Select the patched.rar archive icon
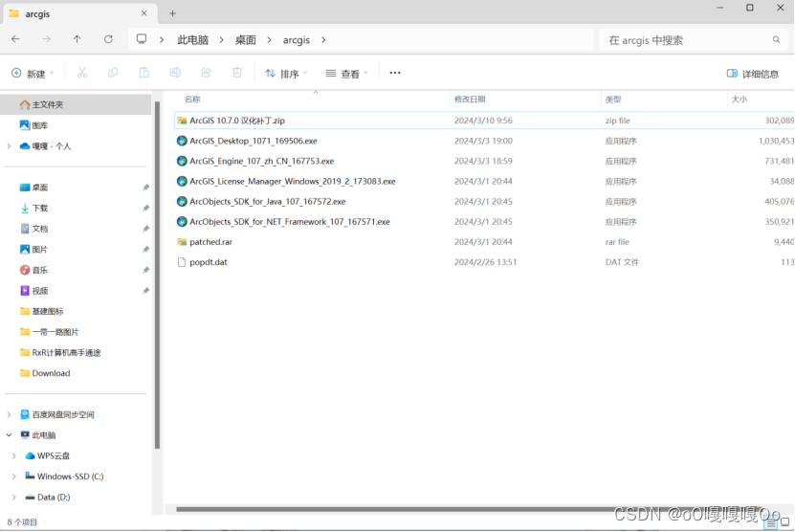The height and width of the screenshot is (532, 795). (x=182, y=242)
